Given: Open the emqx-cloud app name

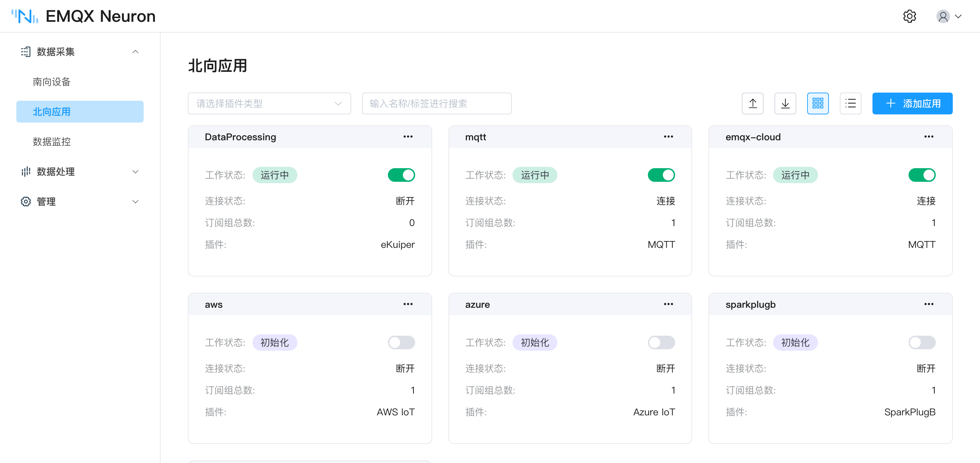Looking at the screenshot, I should pyautogui.click(x=753, y=137).
